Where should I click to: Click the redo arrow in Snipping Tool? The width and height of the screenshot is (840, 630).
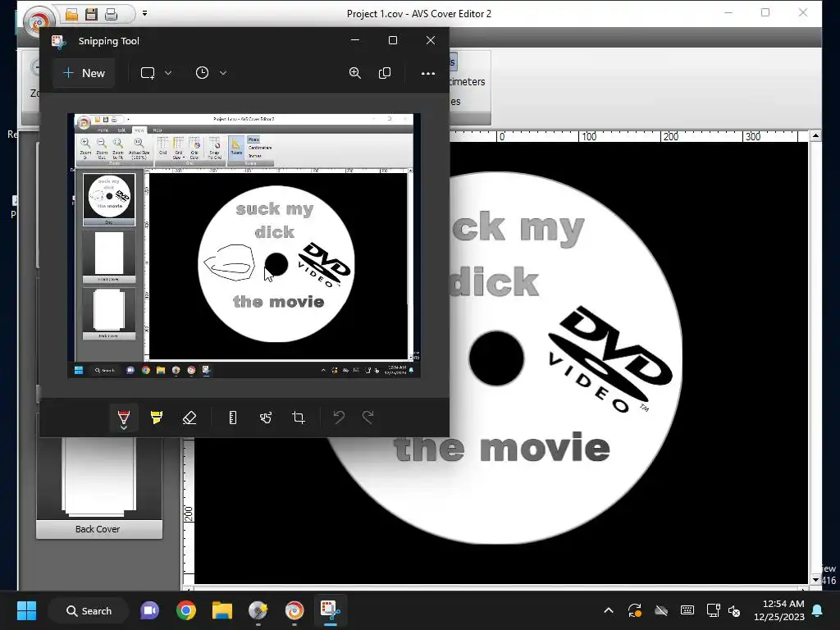point(368,417)
